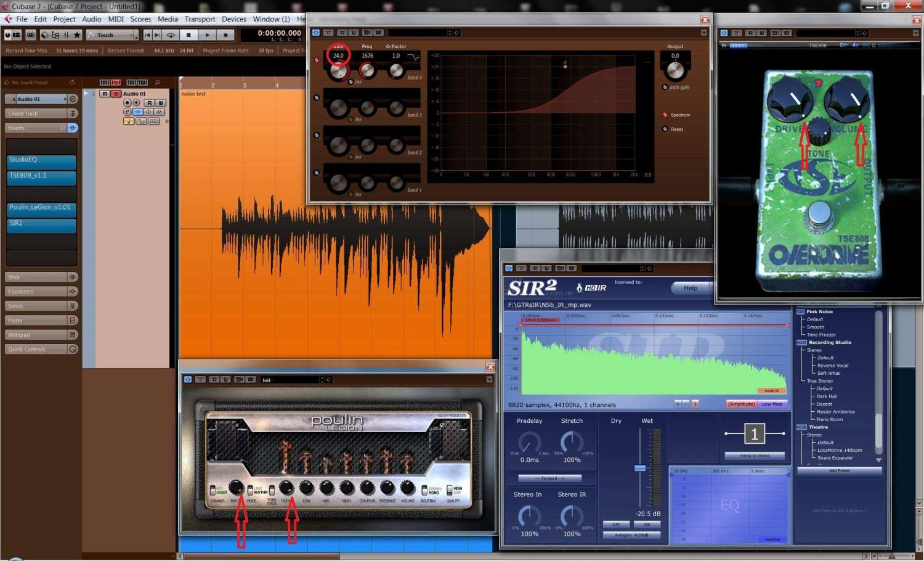924x561 pixels.
Task: Open the Devices menu
Action: click(x=234, y=19)
